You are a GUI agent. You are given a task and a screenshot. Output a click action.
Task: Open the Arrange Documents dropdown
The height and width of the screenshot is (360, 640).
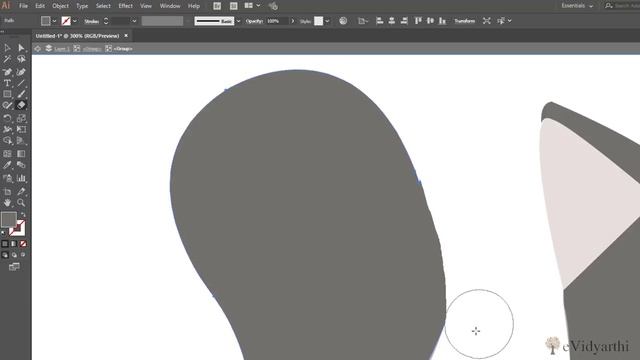point(252,6)
